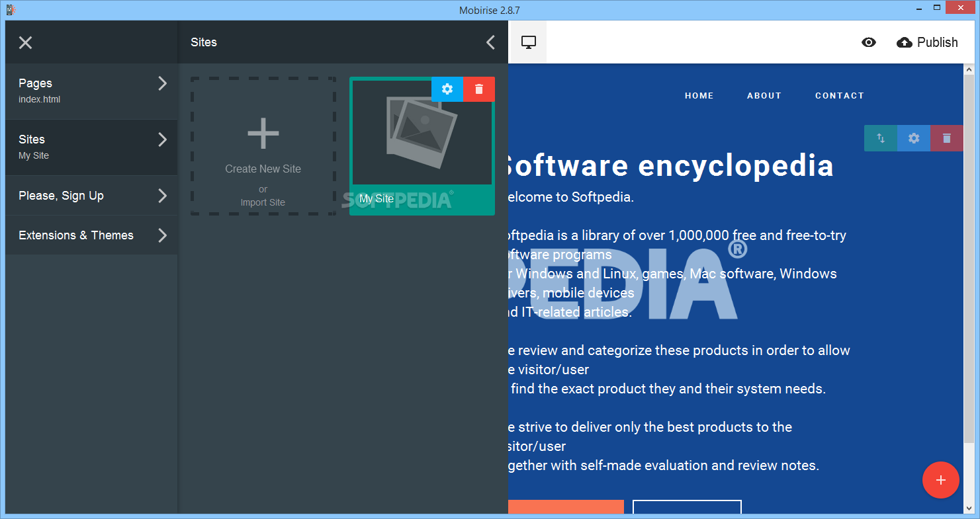
Task: Click the Software encyclopedia heading
Action: point(671,166)
